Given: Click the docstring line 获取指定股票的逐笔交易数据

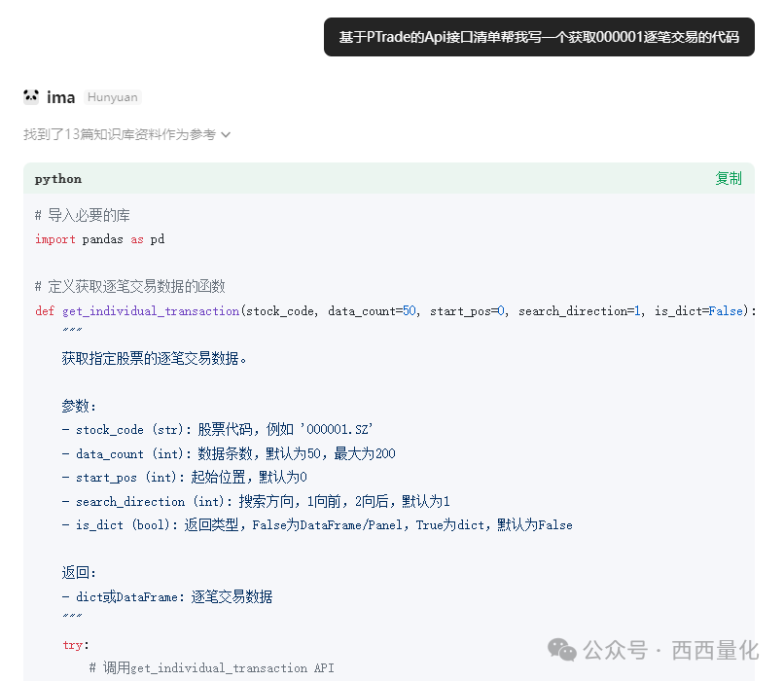Looking at the screenshot, I should [x=155, y=359].
